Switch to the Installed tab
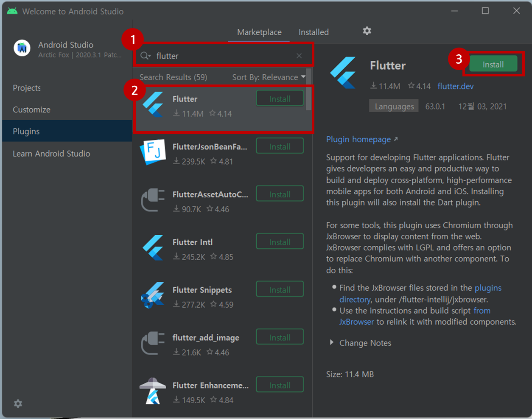Screen dimensions: 532x419 point(314,32)
